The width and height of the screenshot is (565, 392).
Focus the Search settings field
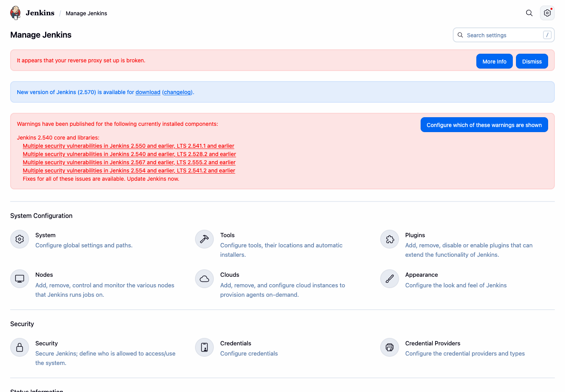(503, 35)
